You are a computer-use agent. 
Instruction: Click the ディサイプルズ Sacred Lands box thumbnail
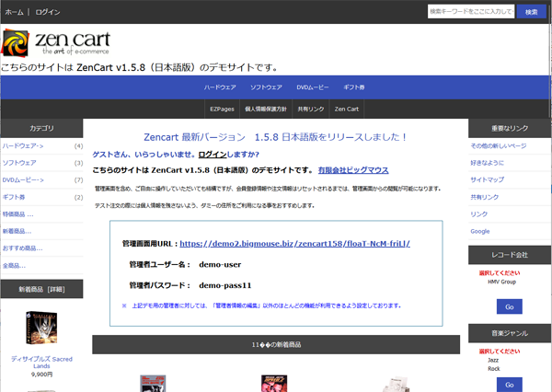click(41, 328)
